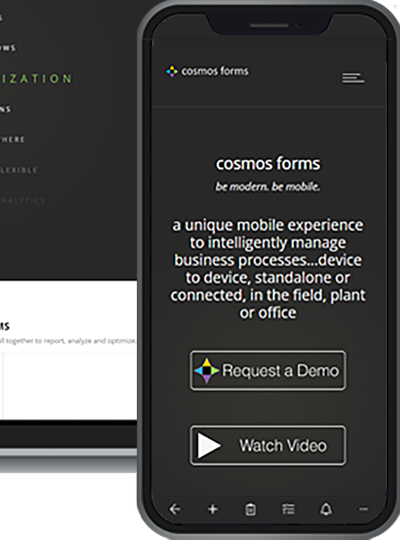Tap the minus icon in bottom bar
400x540 pixels.
[x=363, y=509]
